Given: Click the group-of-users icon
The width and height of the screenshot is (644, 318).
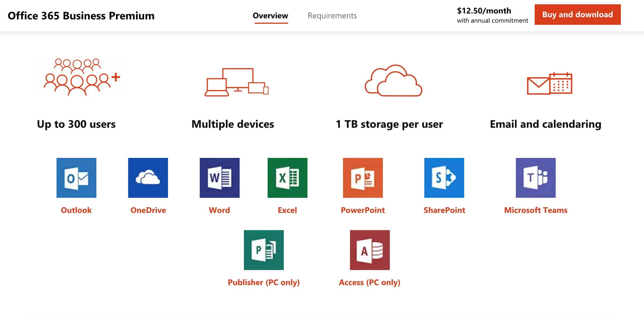Looking at the screenshot, I should pyautogui.click(x=82, y=77).
